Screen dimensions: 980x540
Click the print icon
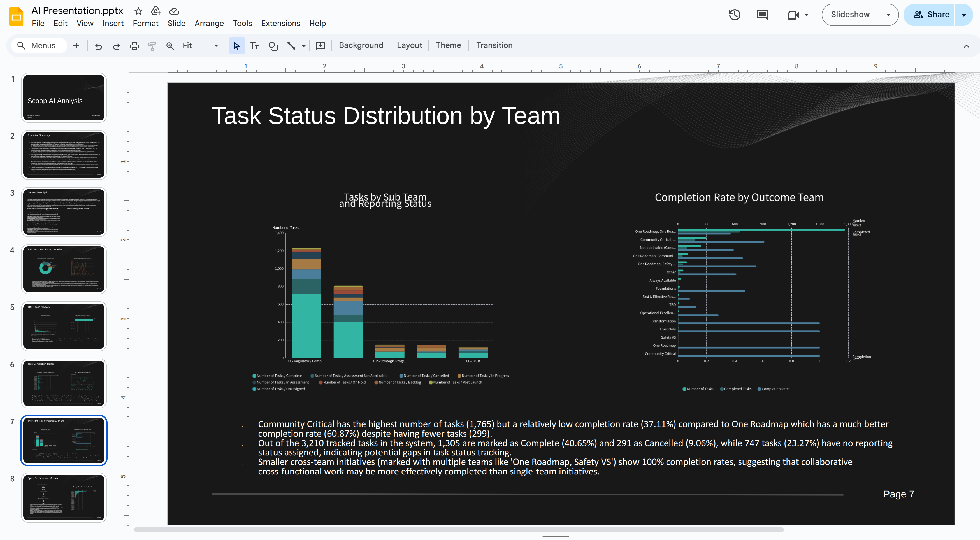[134, 46]
